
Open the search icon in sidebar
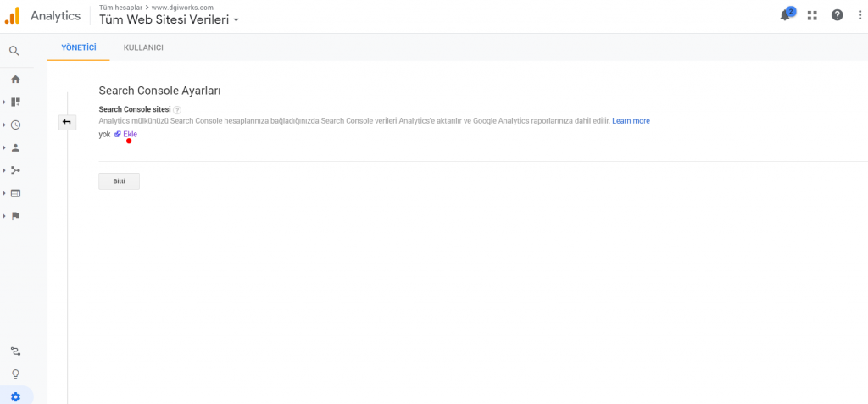(14, 51)
